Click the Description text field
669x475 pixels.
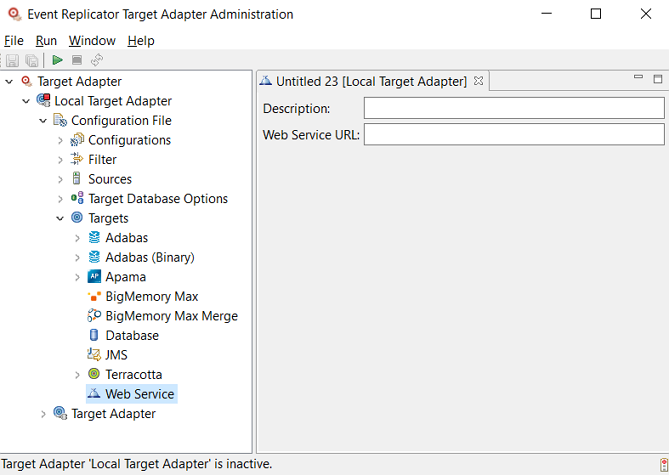coord(514,108)
